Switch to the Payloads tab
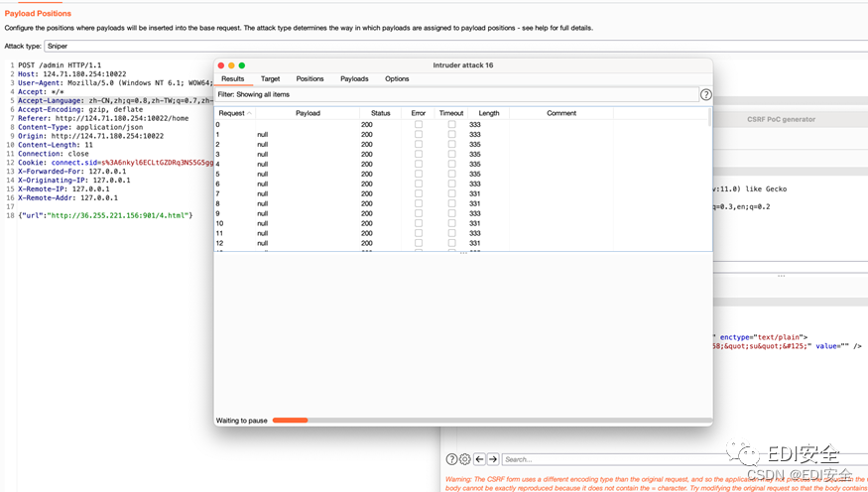Viewport: 868px width, 492px height. click(x=354, y=78)
